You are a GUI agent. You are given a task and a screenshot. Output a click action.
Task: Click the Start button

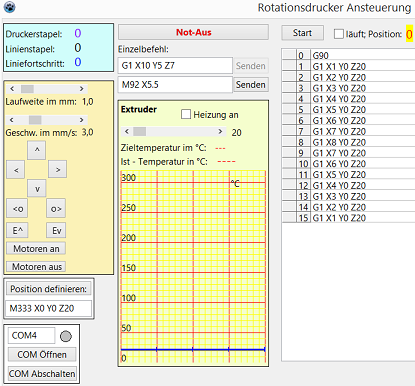coord(302,33)
